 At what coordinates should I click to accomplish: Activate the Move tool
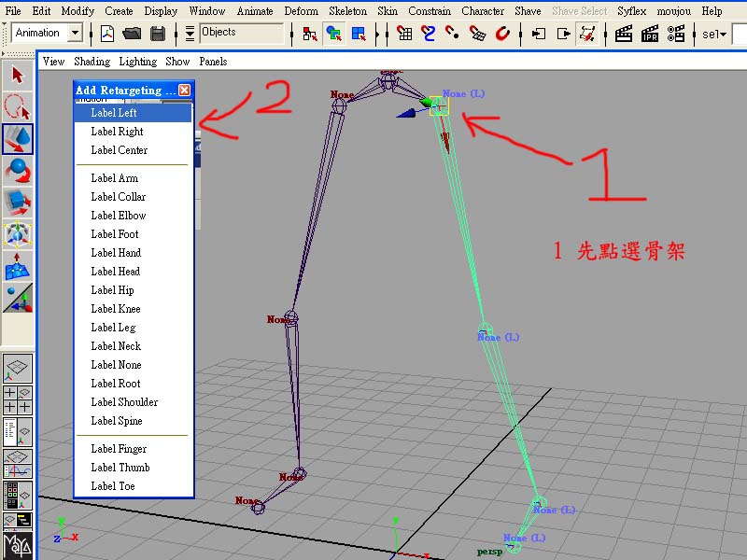[x=18, y=138]
